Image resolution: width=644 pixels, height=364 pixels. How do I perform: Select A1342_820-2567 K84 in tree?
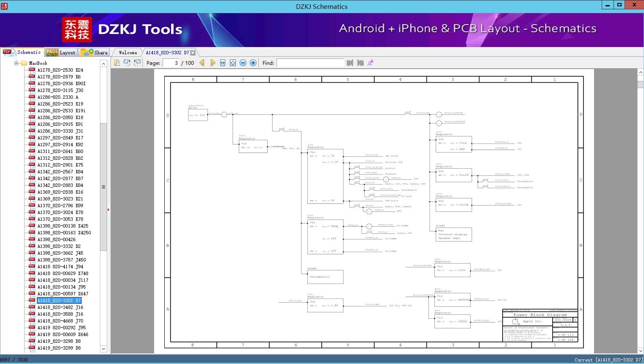pyautogui.click(x=60, y=172)
